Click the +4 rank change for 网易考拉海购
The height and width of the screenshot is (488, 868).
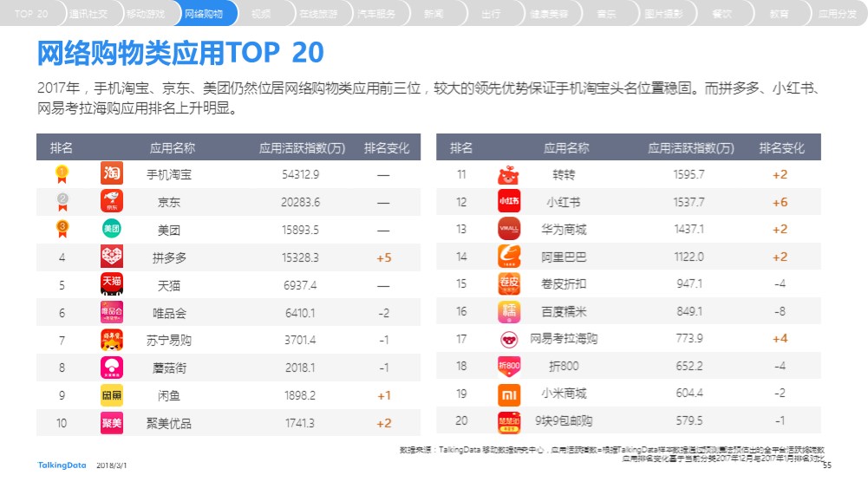(780, 338)
